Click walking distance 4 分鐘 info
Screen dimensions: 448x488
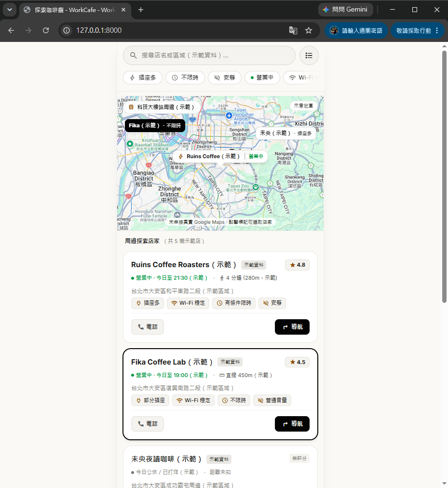[x=248, y=278]
